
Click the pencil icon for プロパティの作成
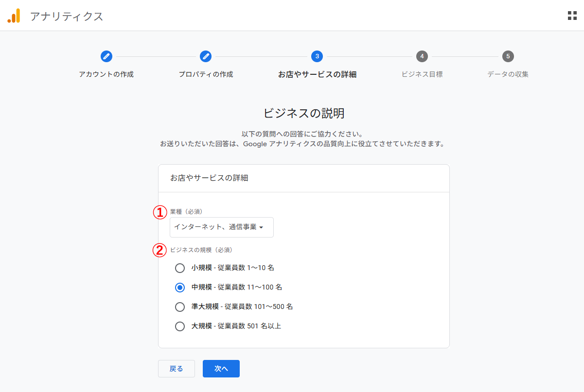point(206,56)
